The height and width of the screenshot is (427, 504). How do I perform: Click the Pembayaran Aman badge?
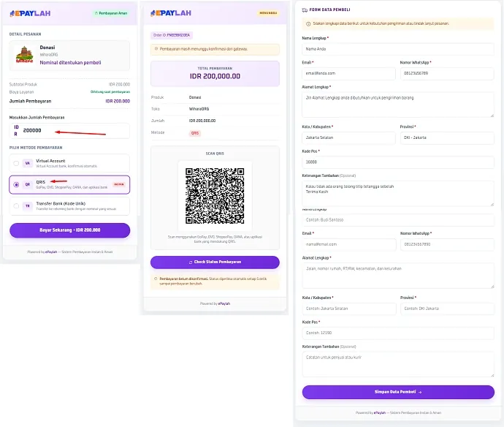click(x=111, y=13)
